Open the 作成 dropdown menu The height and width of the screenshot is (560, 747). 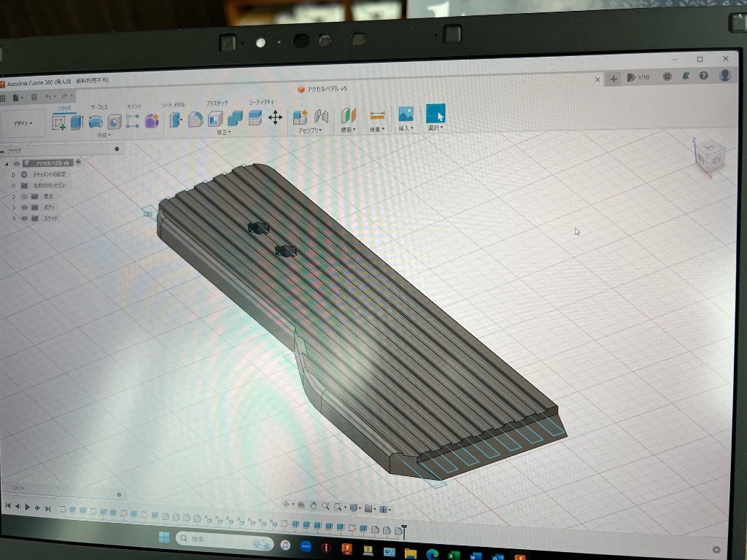(104, 135)
